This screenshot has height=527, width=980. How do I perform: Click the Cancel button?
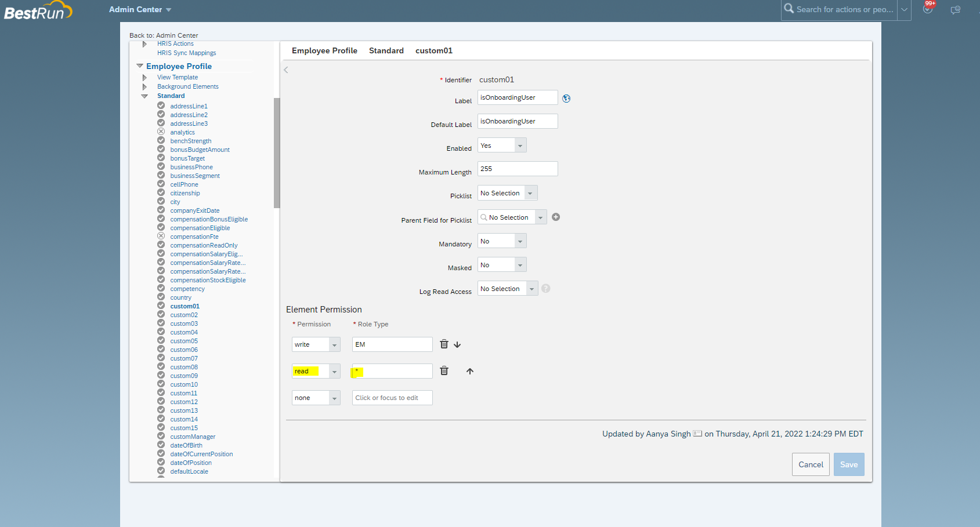pyautogui.click(x=811, y=464)
